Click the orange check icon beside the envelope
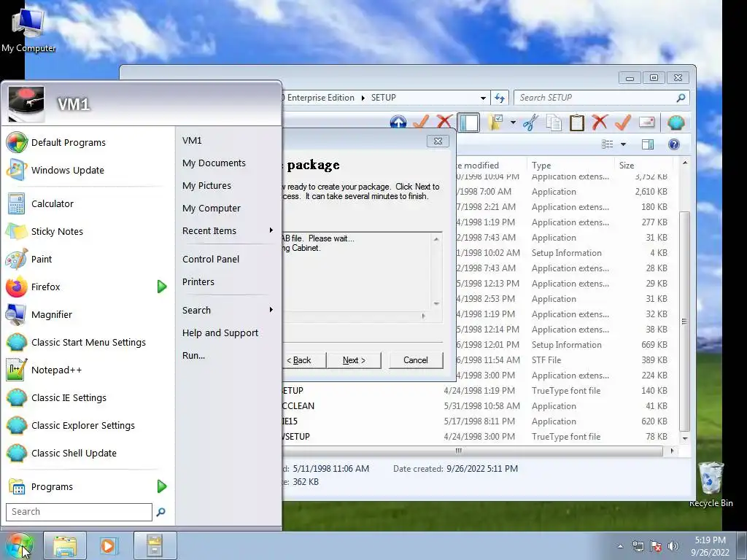The image size is (747, 560). [x=623, y=122]
